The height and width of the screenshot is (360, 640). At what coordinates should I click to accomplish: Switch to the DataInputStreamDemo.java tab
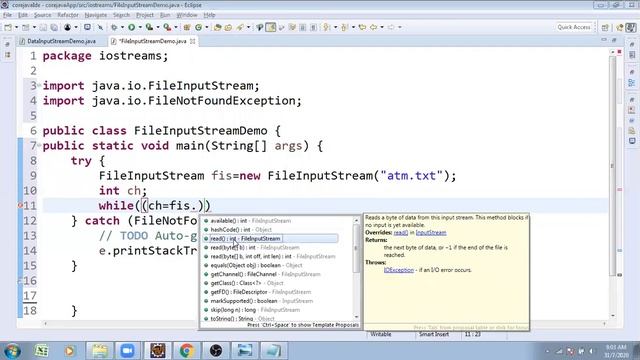pos(61,41)
